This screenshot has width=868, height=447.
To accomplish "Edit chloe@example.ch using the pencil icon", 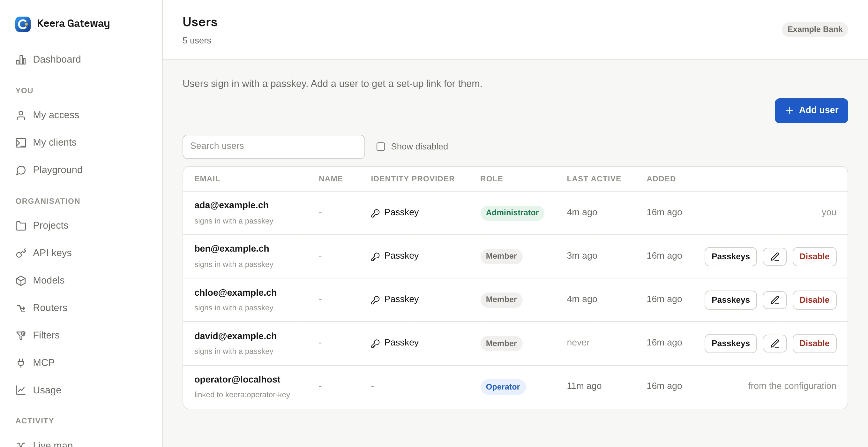I will pos(775,300).
